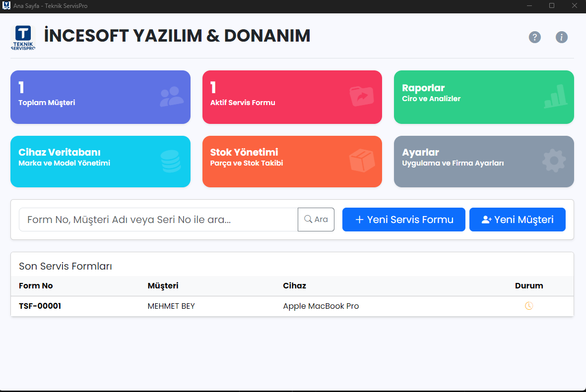The width and height of the screenshot is (586, 392).
Task: Open the Raporlar Ciro ve Analizler card
Action: (x=484, y=97)
